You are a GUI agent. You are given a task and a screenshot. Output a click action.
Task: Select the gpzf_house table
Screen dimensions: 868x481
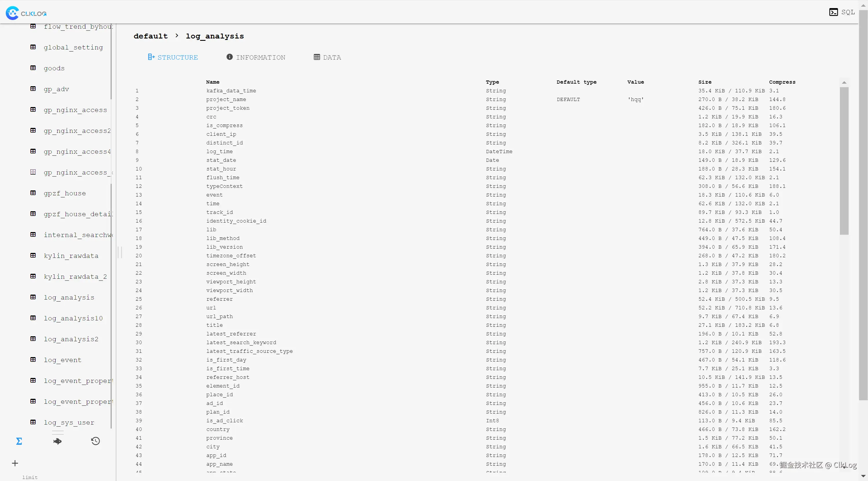(x=65, y=193)
